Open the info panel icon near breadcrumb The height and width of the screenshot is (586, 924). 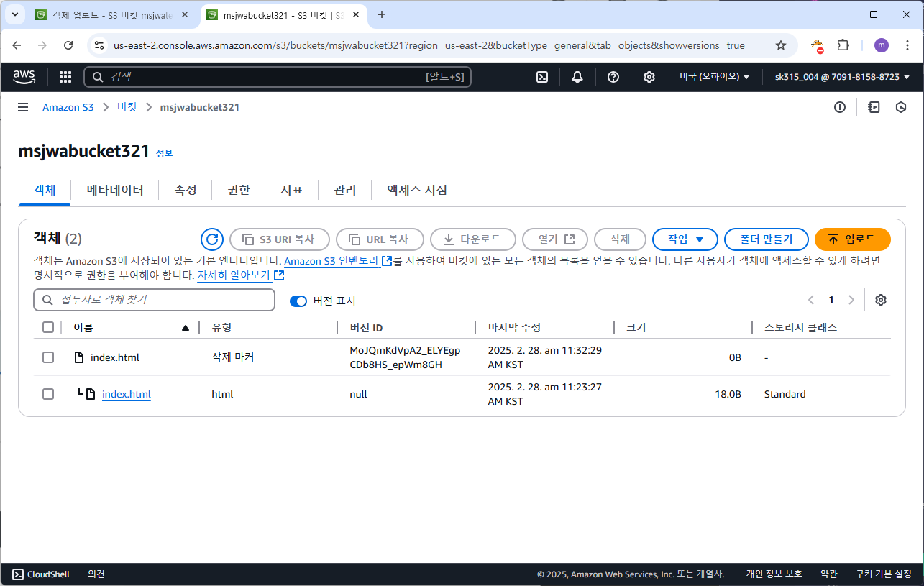tap(839, 107)
